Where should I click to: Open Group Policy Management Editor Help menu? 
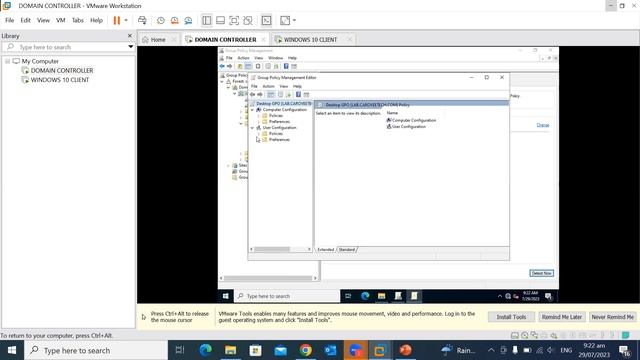[297, 87]
